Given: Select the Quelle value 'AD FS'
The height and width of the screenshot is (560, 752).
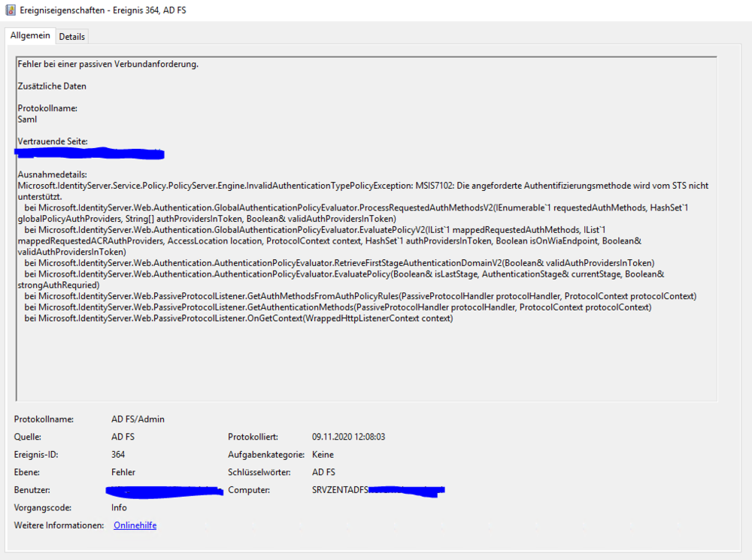Looking at the screenshot, I should pyautogui.click(x=123, y=437).
